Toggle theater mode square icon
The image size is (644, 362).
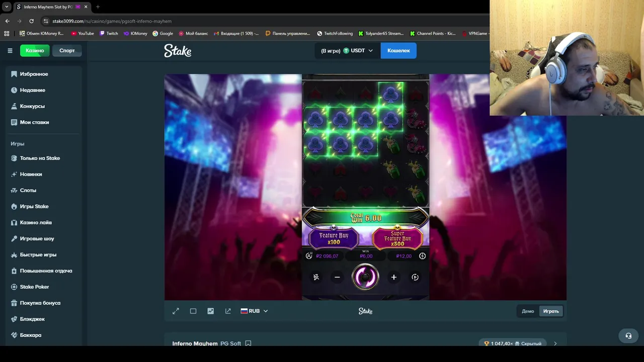[x=193, y=311]
